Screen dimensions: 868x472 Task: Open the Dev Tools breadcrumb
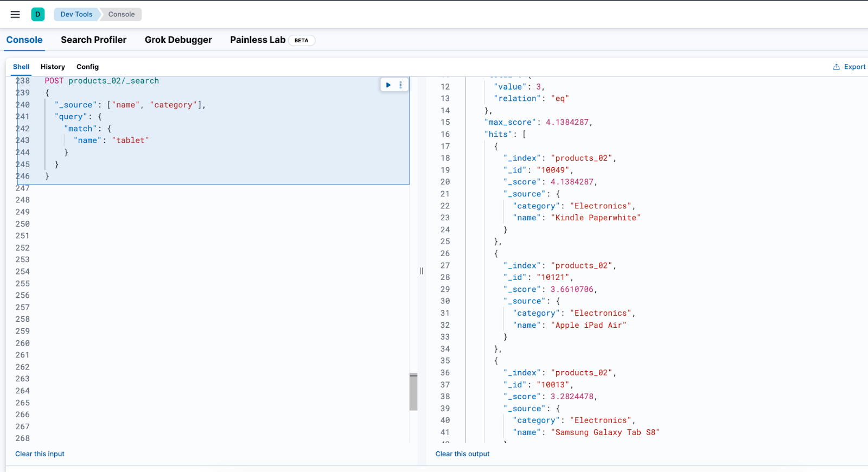(76, 15)
